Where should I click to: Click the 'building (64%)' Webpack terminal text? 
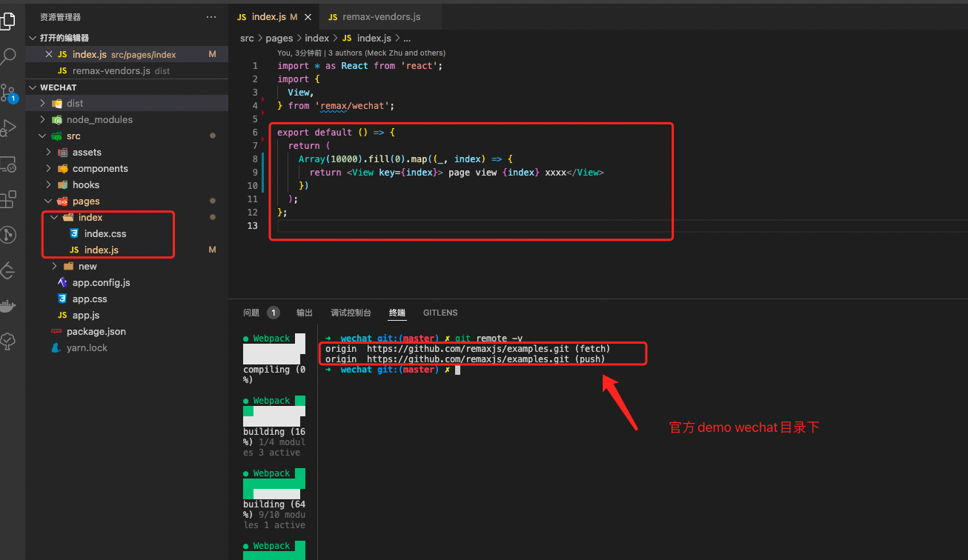pos(274,510)
